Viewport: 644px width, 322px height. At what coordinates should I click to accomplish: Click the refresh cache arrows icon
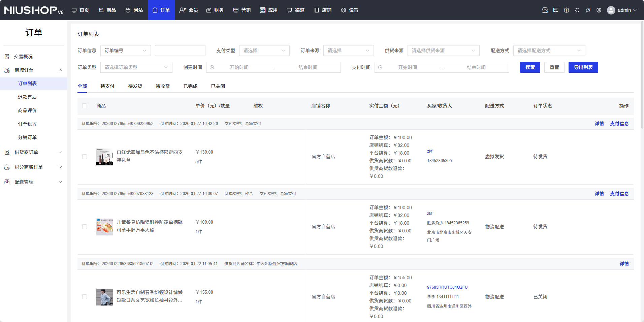pyautogui.click(x=577, y=10)
